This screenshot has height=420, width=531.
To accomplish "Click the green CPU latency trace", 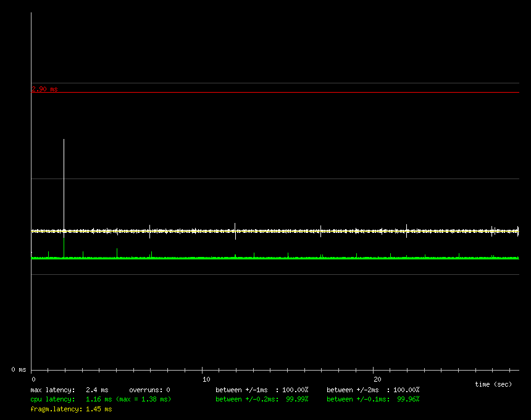I will pos(278,258).
